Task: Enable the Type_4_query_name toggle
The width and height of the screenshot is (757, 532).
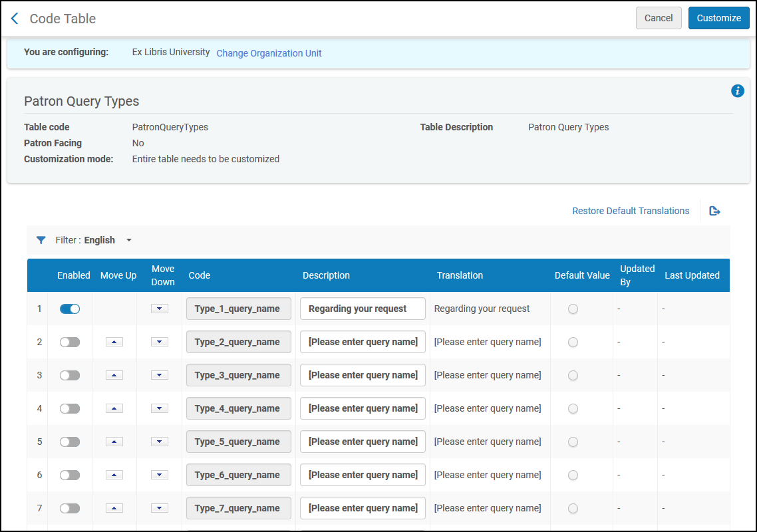Action: coord(70,408)
